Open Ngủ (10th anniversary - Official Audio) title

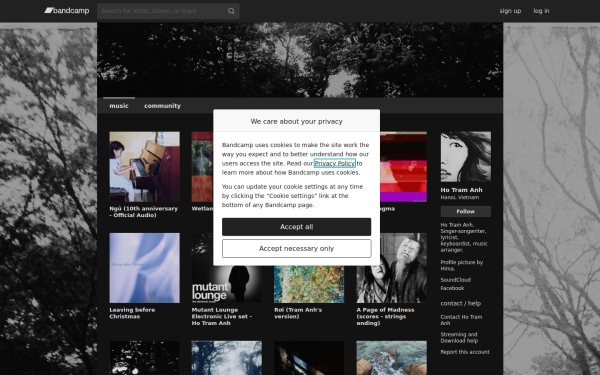[143, 212]
